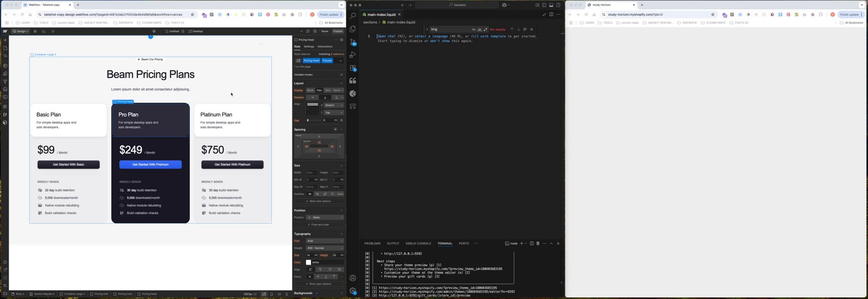Set overflow to hidden crossed-eye icon
This screenshot has width=868, height=299.
(317, 194)
